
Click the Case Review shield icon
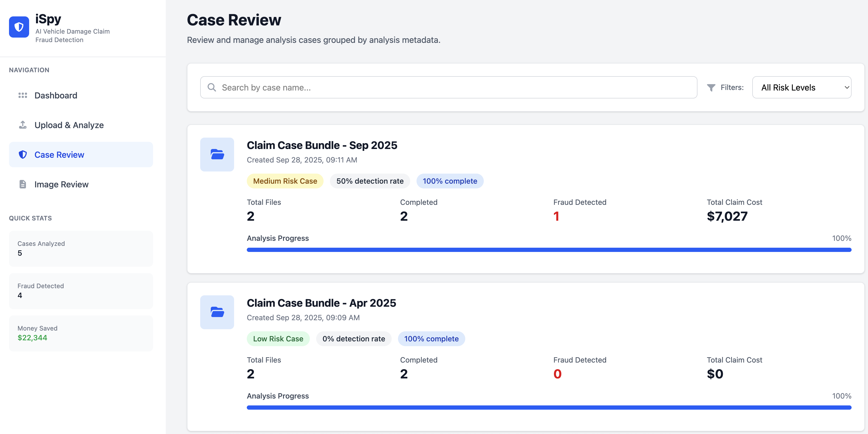[x=23, y=155]
